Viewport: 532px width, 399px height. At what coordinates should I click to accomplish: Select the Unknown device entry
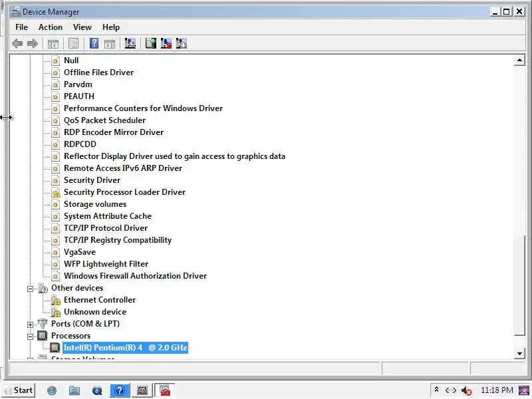[95, 312]
